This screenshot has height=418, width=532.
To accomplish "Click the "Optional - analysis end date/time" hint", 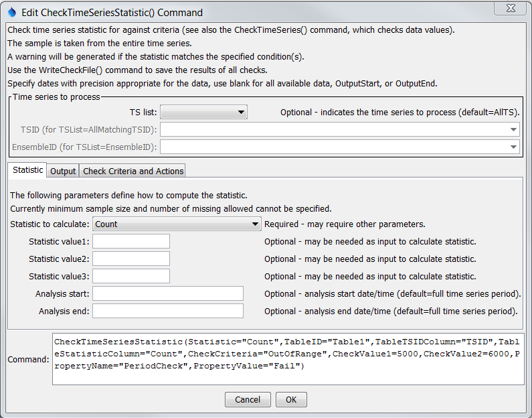I will tap(391, 311).
